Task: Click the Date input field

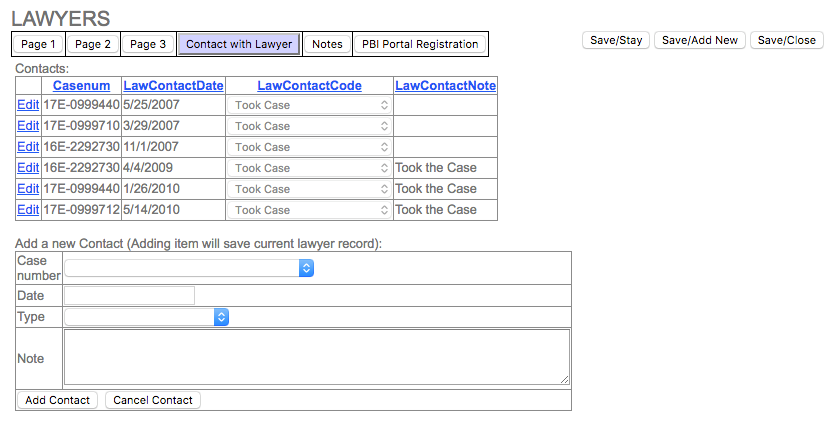Action: tap(129, 295)
